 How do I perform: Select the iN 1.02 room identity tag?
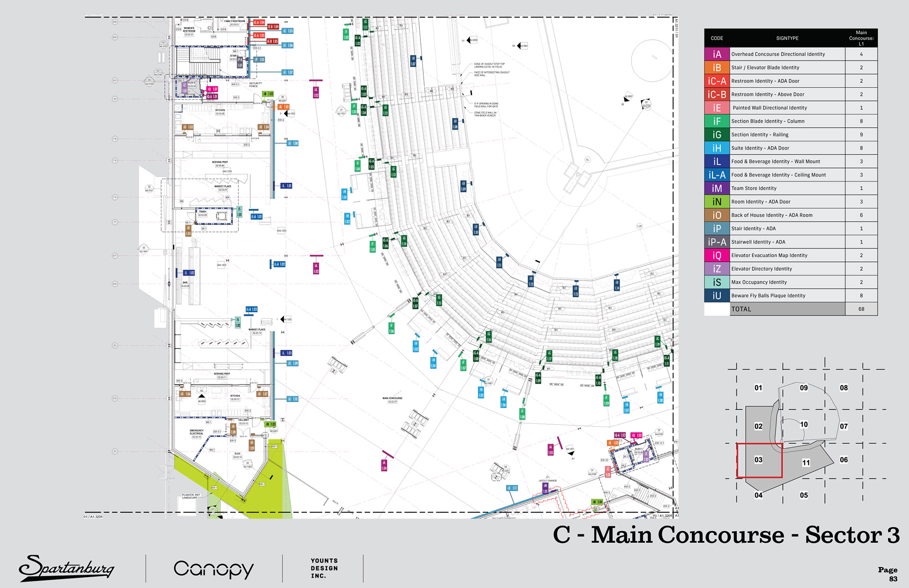[268, 94]
